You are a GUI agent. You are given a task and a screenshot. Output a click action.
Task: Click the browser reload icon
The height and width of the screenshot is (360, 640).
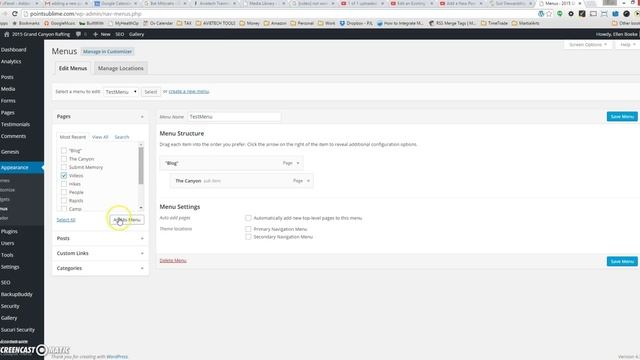pyautogui.click(x=15, y=13)
